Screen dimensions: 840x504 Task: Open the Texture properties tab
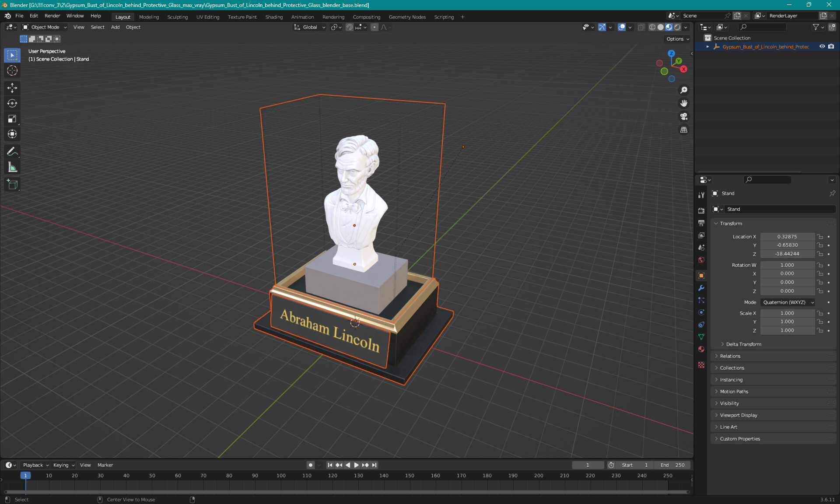[701, 365]
